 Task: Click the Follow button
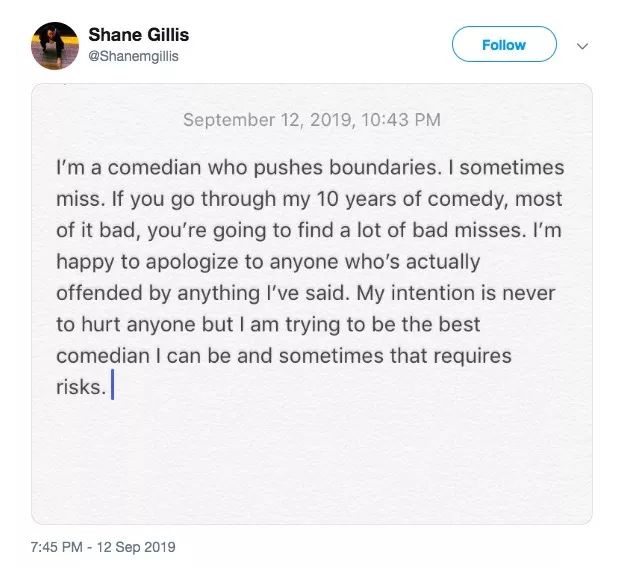[504, 44]
